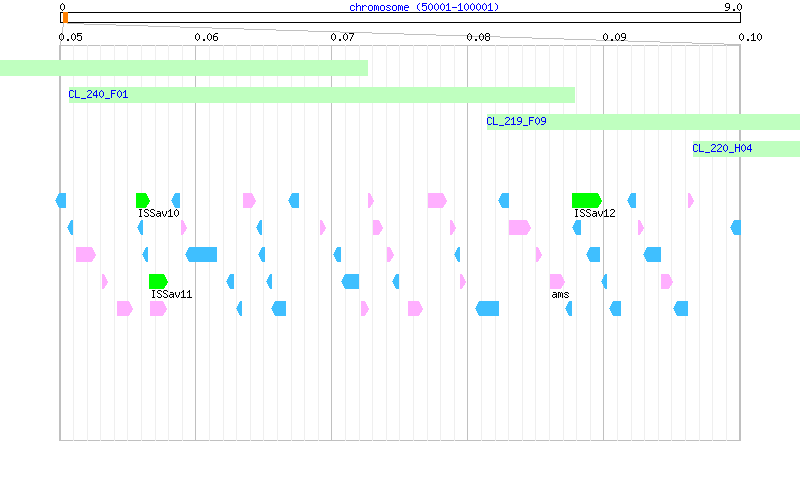Click the large blue gene arrow left of ams
Image resolution: width=800 pixels, height=500 pixels.
click(487, 308)
